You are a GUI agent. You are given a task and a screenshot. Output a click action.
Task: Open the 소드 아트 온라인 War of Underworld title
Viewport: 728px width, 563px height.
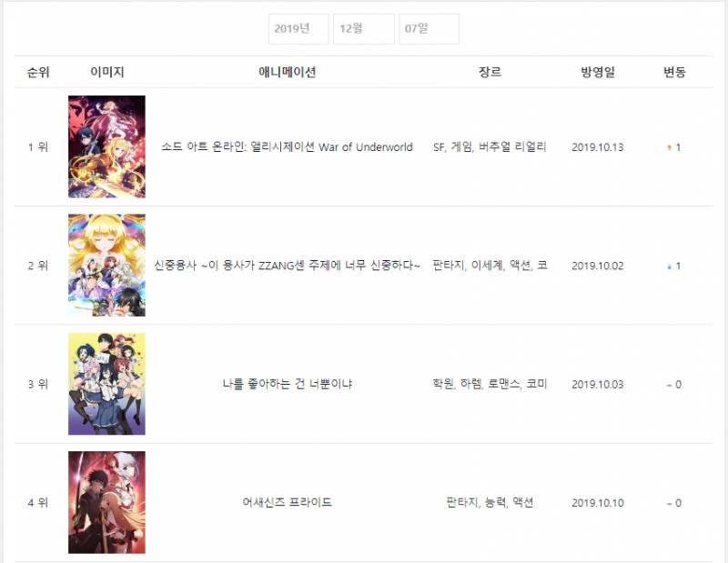tap(287, 147)
